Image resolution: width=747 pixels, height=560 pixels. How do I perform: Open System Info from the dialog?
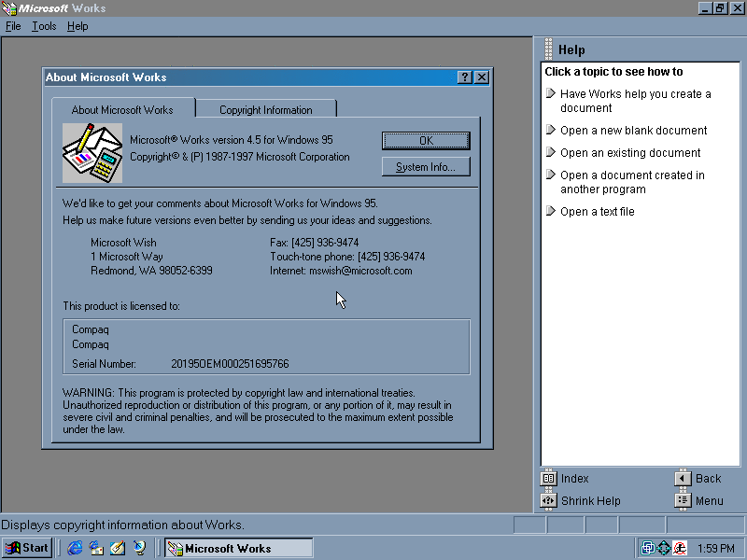(426, 167)
